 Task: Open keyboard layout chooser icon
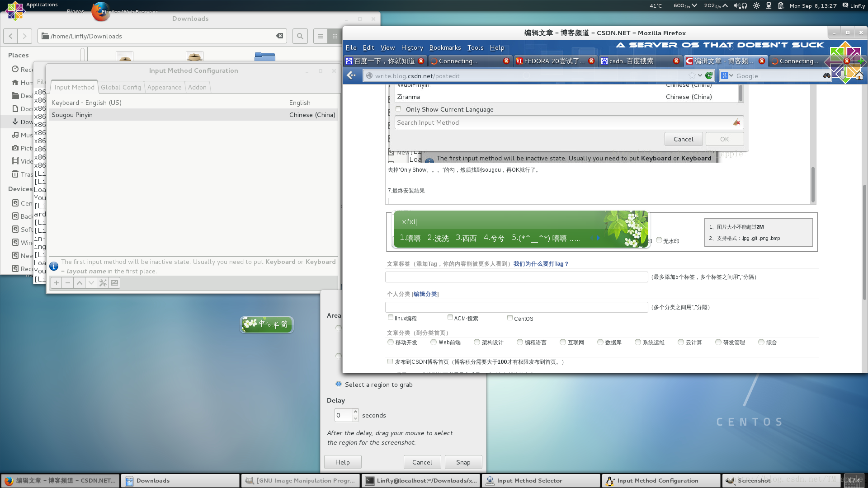pyautogui.click(x=114, y=283)
